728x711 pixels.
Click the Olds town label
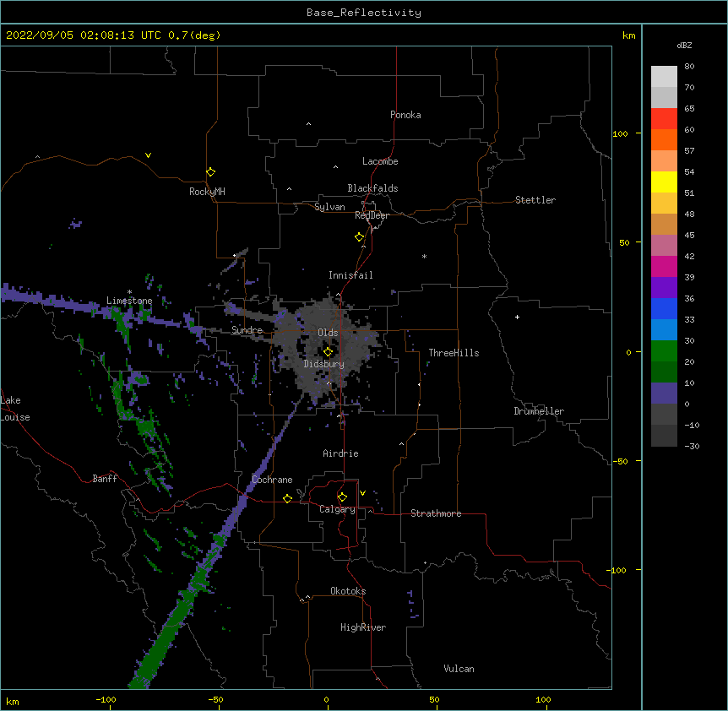pos(328,333)
